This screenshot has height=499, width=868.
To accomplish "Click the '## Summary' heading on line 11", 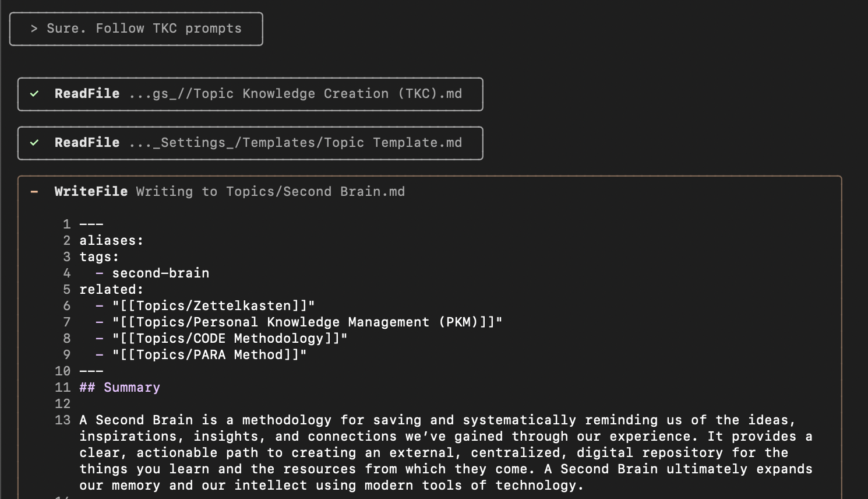I will click(x=119, y=388).
